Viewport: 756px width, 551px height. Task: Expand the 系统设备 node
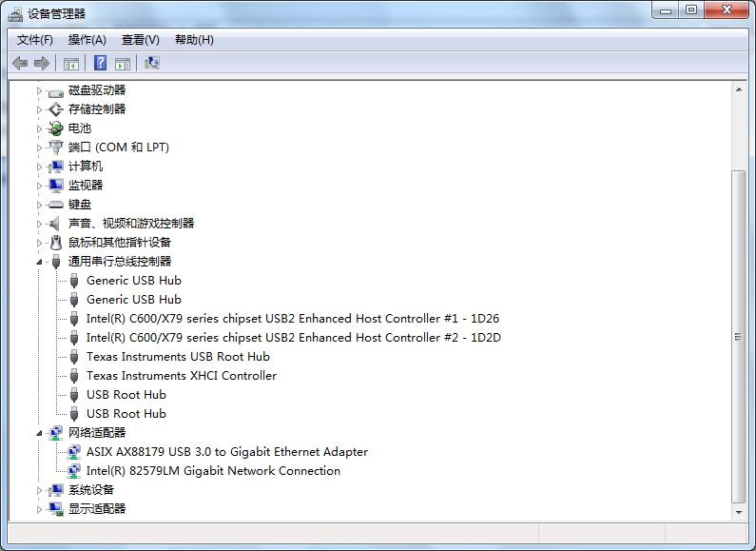[x=40, y=490]
